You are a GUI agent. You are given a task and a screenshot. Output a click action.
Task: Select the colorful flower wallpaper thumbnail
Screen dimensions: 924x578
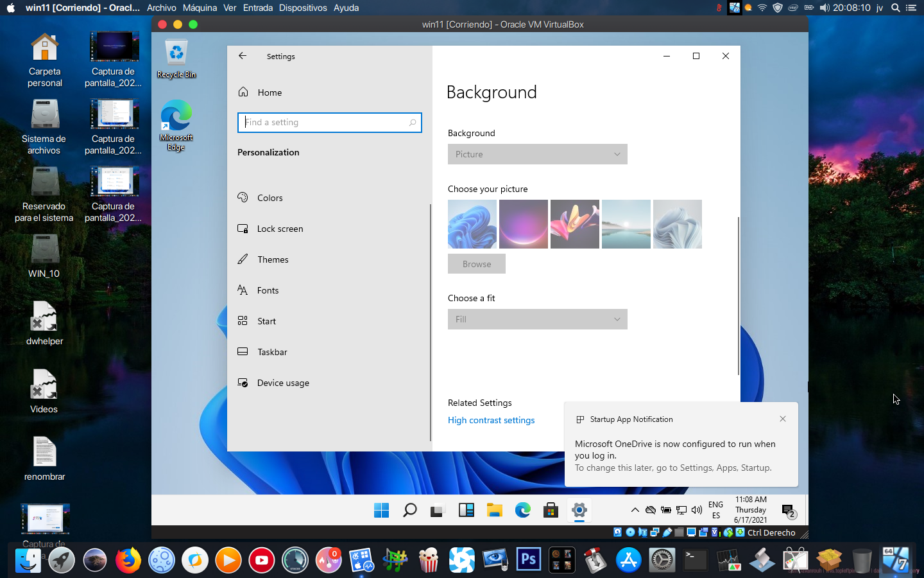point(575,224)
